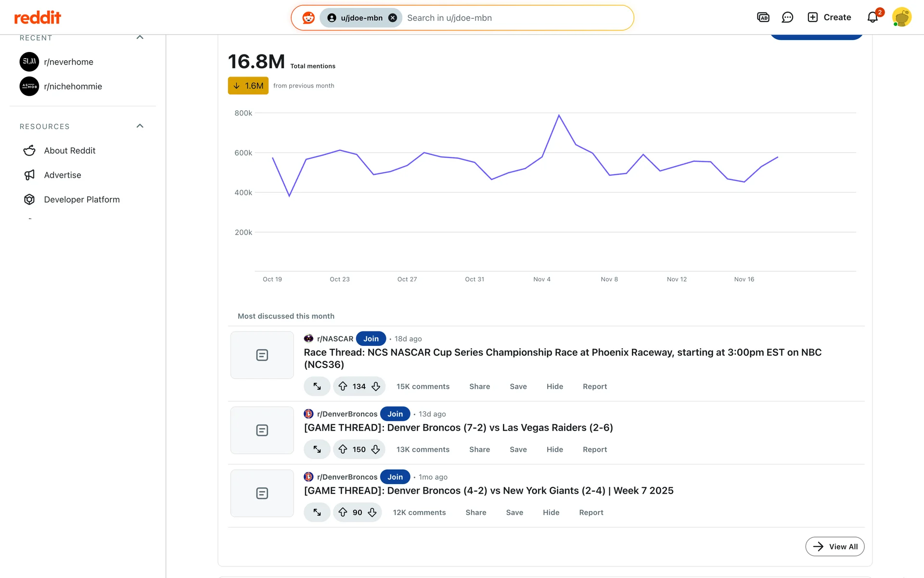Join the r/NASCAR community
This screenshot has width=924, height=578.
(371, 339)
